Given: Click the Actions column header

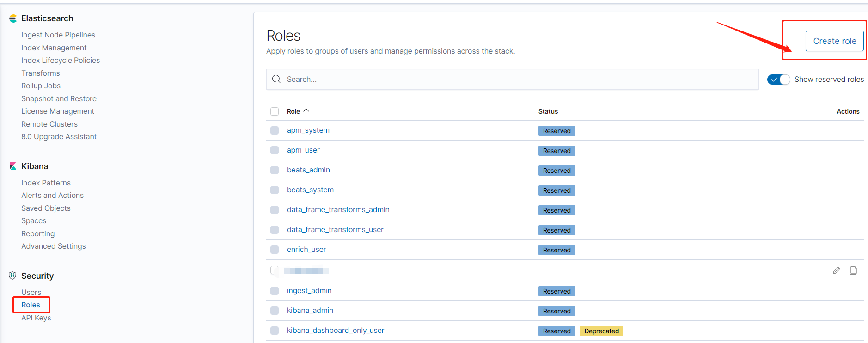Looking at the screenshot, I should pyautogui.click(x=848, y=111).
